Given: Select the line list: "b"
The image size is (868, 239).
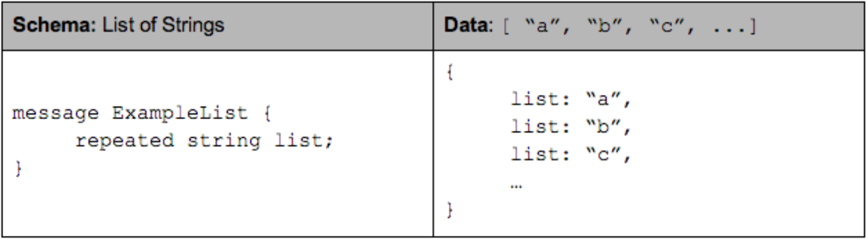Looking at the screenshot, I should pos(570,127).
